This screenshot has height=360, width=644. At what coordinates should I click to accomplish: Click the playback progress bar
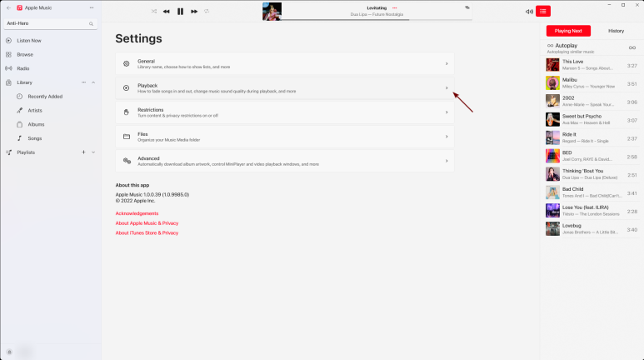point(377,19)
